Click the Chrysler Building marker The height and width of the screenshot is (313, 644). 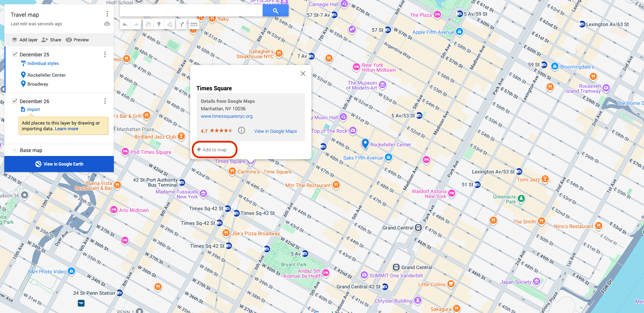[x=418, y=300]
